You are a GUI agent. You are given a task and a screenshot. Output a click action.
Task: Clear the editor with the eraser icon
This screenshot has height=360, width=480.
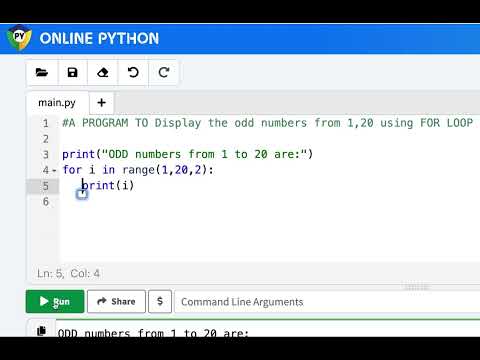(103, 72)
